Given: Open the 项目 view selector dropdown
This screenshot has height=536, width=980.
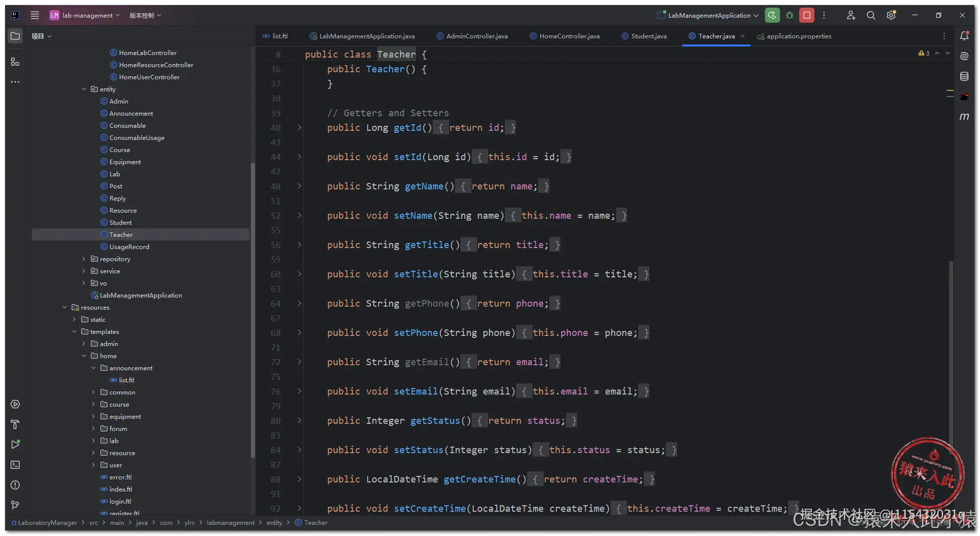Looking at the screenshot, I should (41, 36).
